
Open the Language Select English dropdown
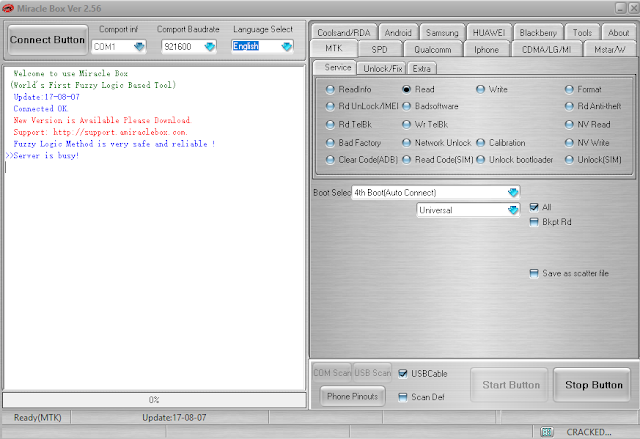(287, 47)
